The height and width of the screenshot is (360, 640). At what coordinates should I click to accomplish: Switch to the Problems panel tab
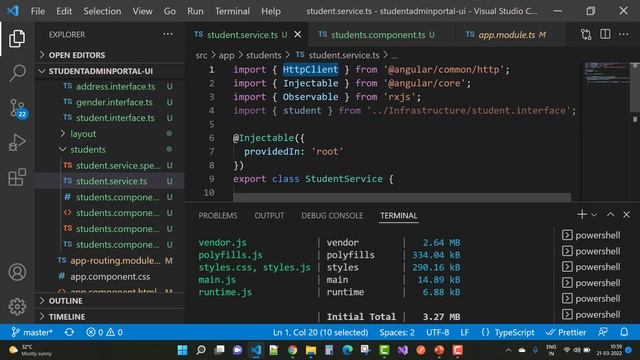point(218,216)
